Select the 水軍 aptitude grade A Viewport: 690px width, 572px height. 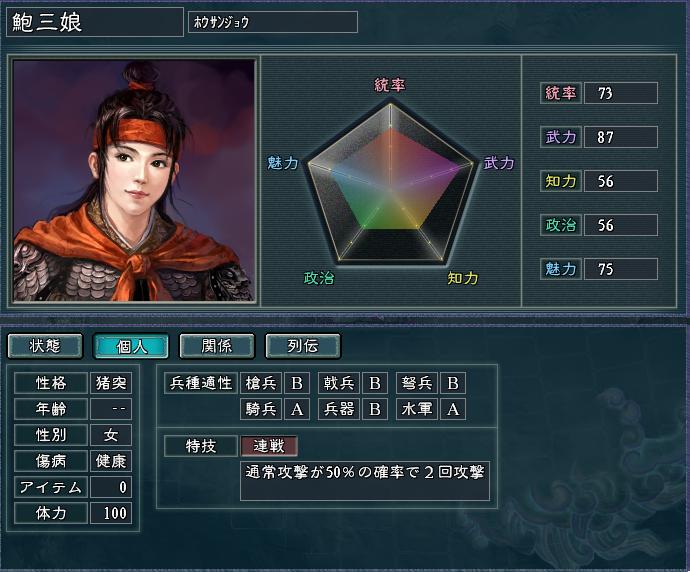point(453,409)
